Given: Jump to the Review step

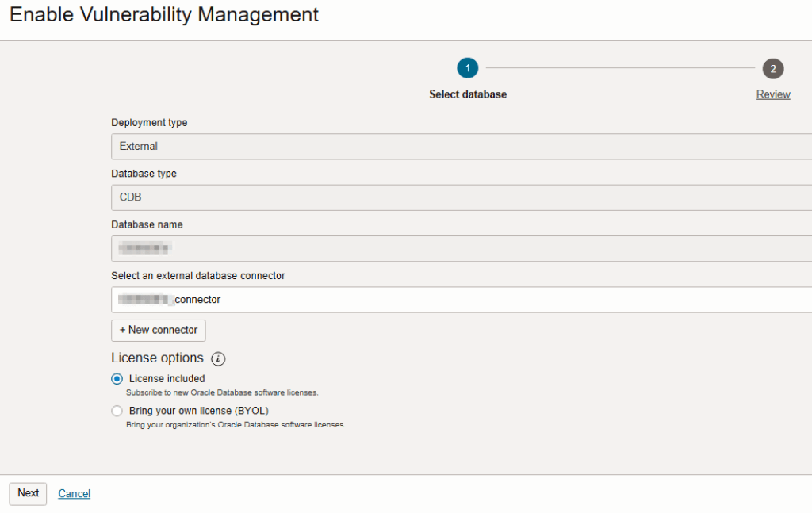Looking at the screenshot, I should pos(772,94).
